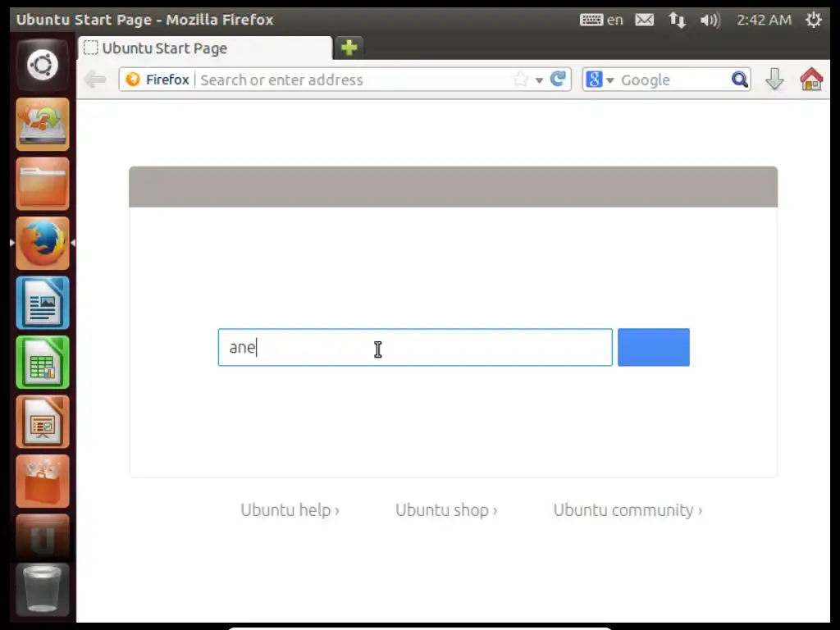Image resolution: width=840 pixels, height=630 pixels.
Task: Open the Downloads arrow button
Action: click(x=774, y=80)
